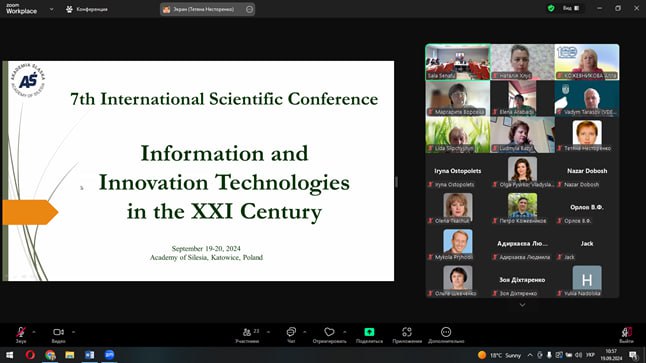Select the Lida Slipchyshyn video tile
This screenshot has height=363, width=646.
[458, 134]
